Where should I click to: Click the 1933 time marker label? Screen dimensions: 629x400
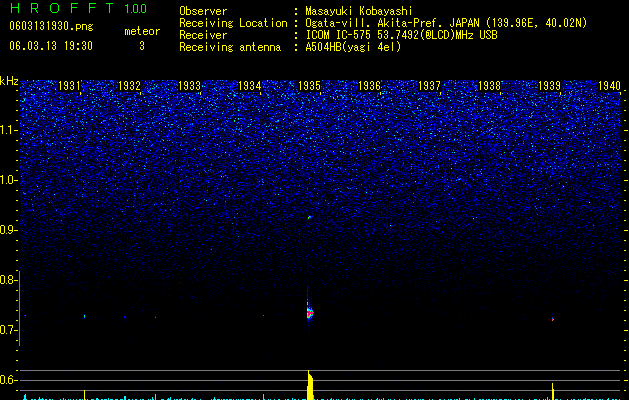pos(189,86)
